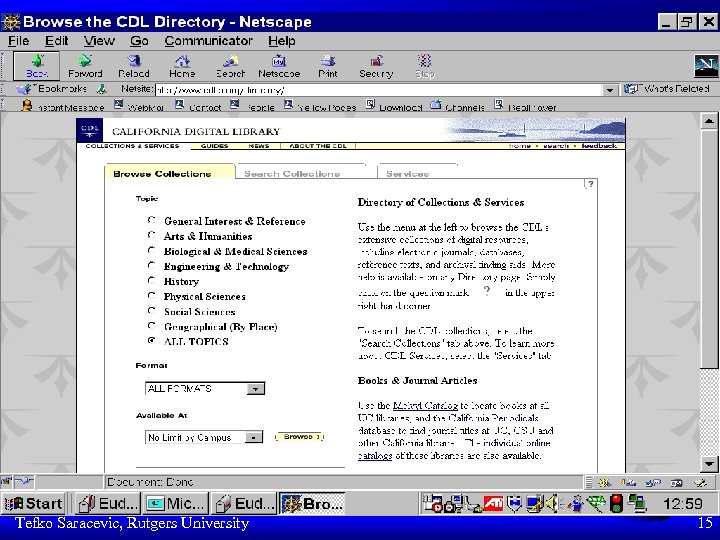Viewport: 720px width, 540px height.
Task: Open the No Limit by Campus dropdown
Action: (x=204, y=437)
